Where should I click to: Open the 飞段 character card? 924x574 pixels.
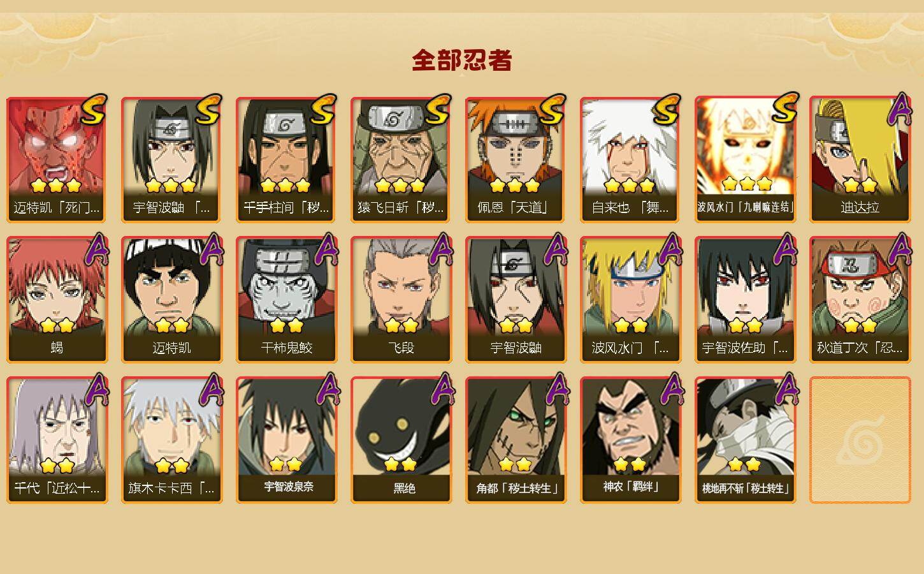401,300
